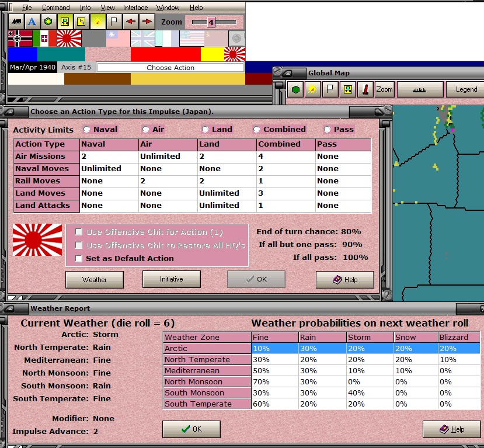This screenshot has height=448, width=484.
Task: Click the Zoom slider handle showing 4
Action: click(x=211, y=22)
